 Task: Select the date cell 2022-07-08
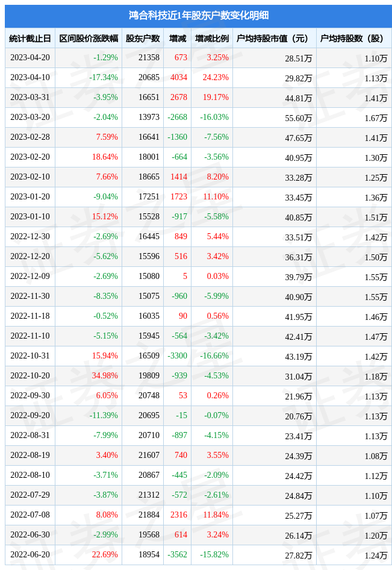click(30, 515)
